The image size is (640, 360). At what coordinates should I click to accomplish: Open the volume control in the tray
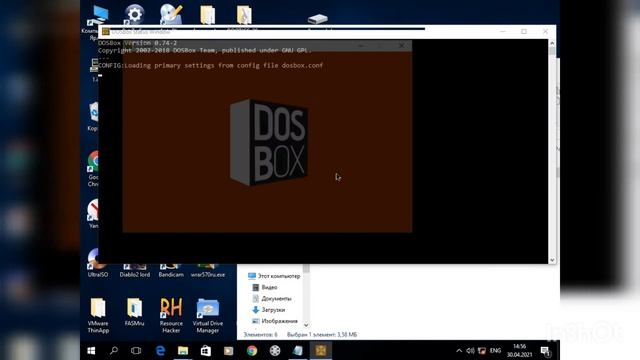[470, 351]
